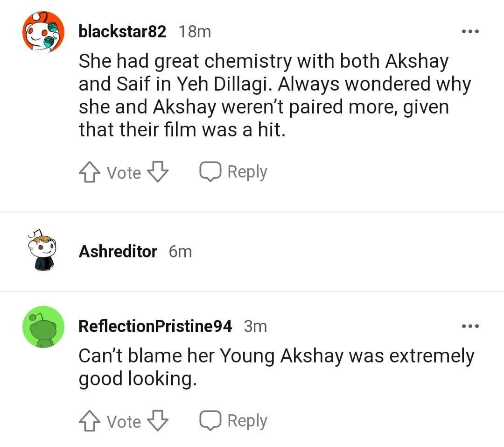Open more options for ReflectionPristine94's comment
Viewport: 504px width, 447px height.
[x=470, y=326]
